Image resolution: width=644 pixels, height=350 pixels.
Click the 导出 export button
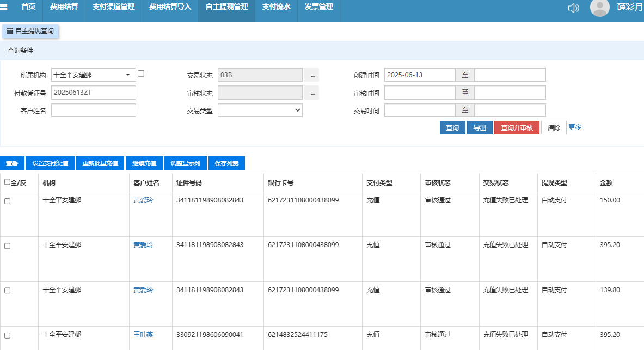click(480, 128)
